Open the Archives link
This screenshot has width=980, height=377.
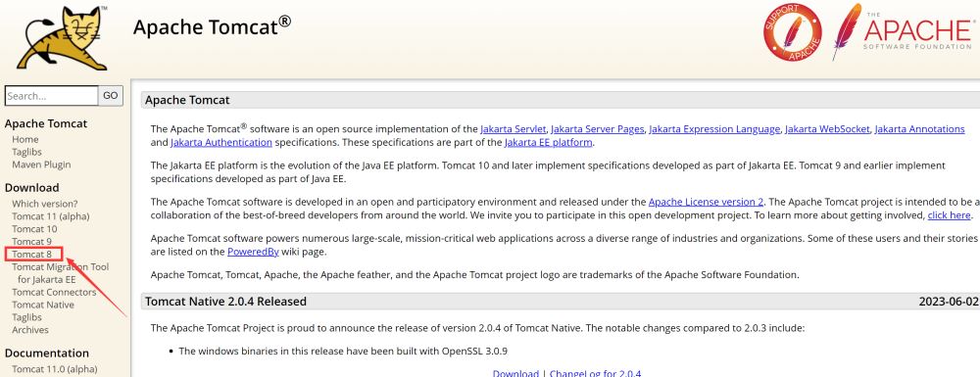click(x=30, y=330)
